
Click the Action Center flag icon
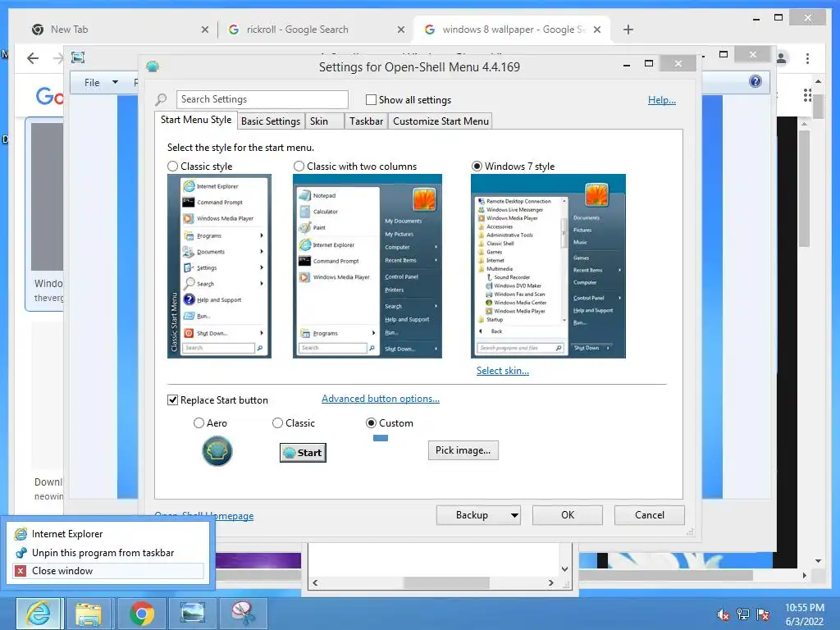tap(763, 614)
